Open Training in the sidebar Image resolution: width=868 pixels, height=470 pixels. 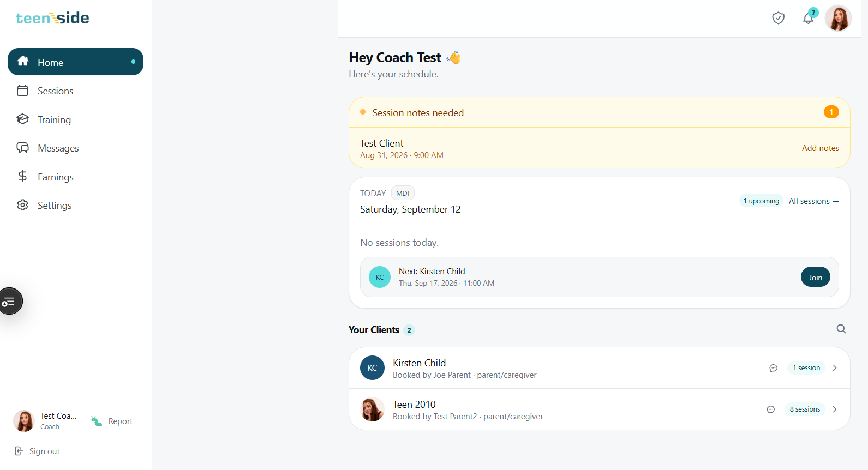75,119
